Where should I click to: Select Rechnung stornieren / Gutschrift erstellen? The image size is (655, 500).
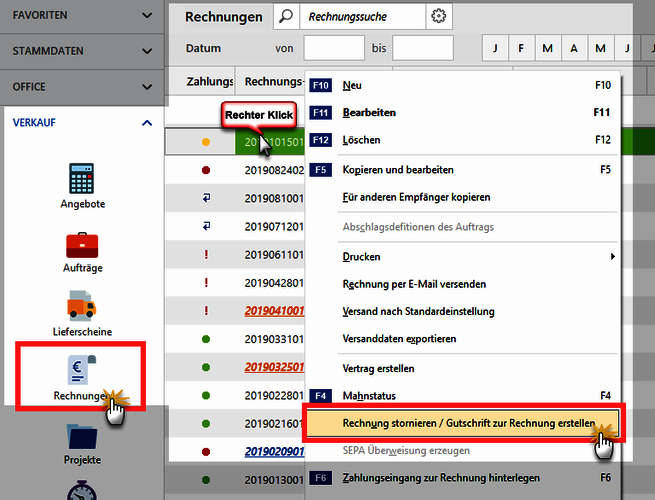[463, 423]
